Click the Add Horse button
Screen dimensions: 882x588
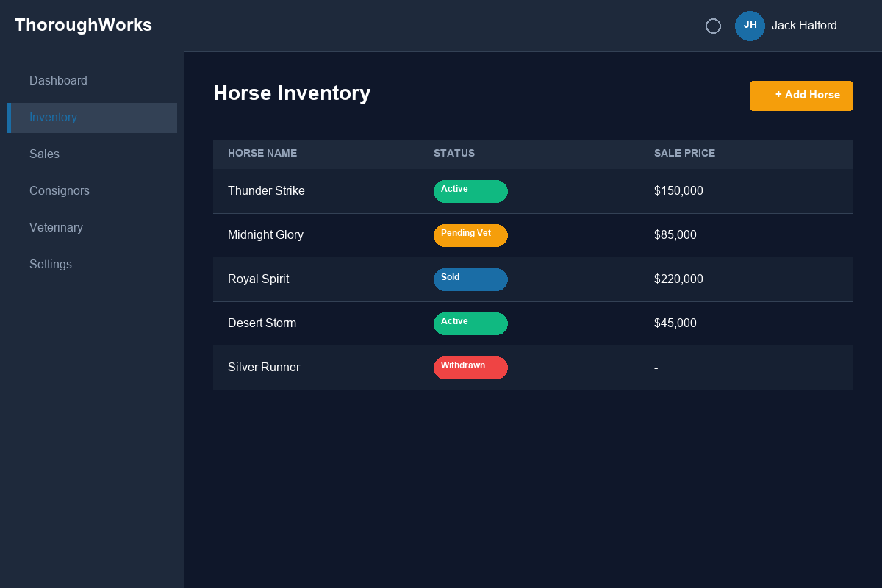[x=801, y=96]
